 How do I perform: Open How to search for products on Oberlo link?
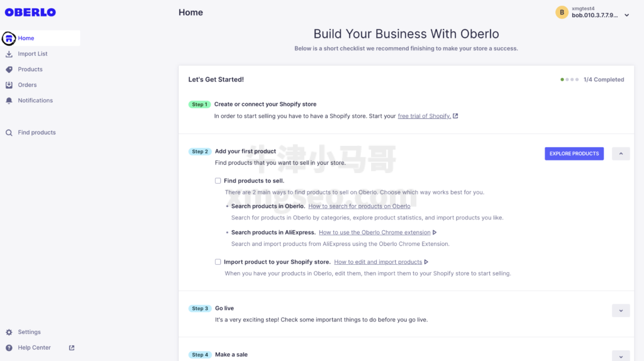click(x=359, y=206)
